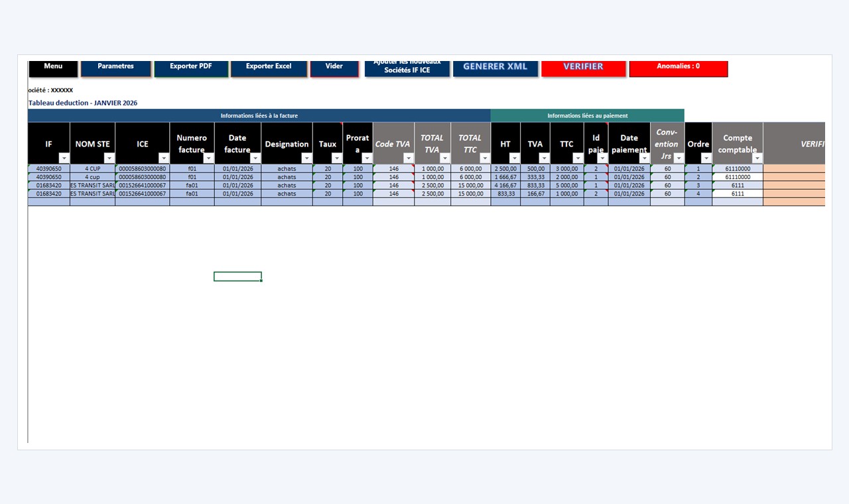Image resolution: width=849 pixels, height=504 pixels.
Task: Expand the Numero facture filter arrow
Action: tap(208, 158)
